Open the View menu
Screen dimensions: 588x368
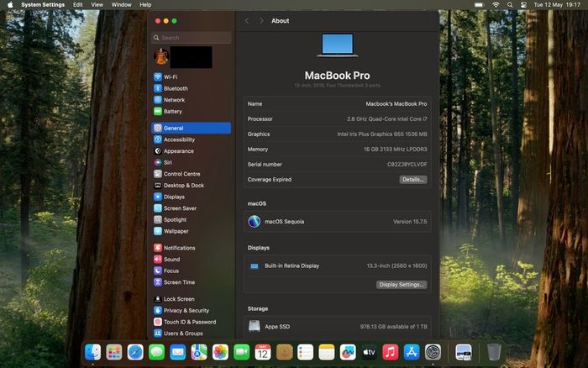(x=97, y=4)
